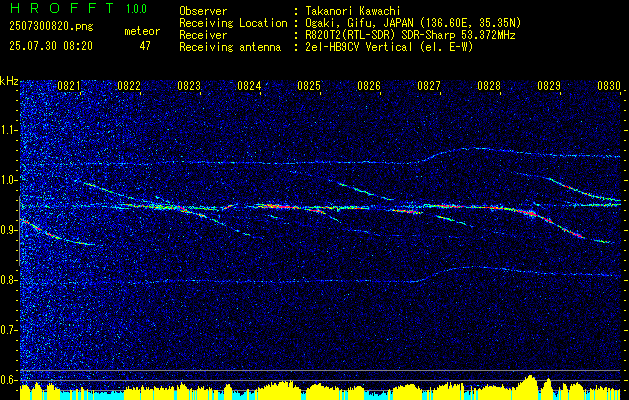The width and height of the screenshot is (629, 400).
Task: Click the date stamp 25.07.30 08:20
Action: [51, 46]
